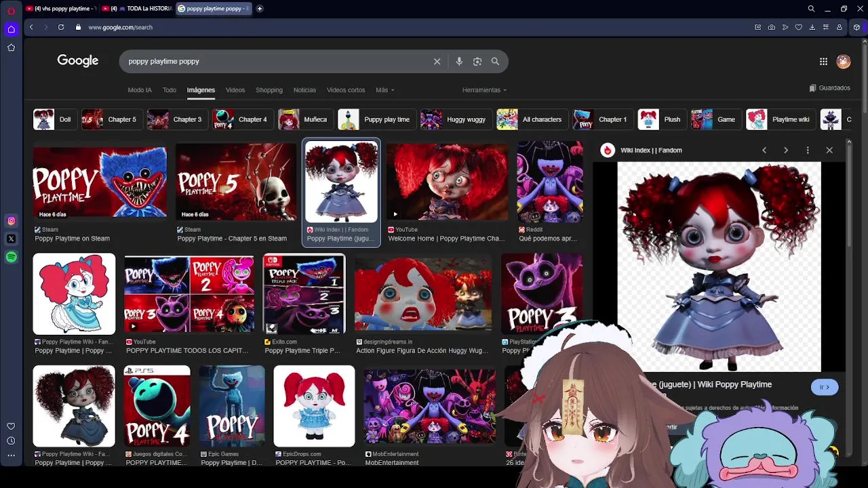The height and width of the screenshot is (488, 868).
Task: Open POPPY PLAYTIME TODOS LOS CAPIT YouTube thumbnail
Action: click(x=189, y=294)
